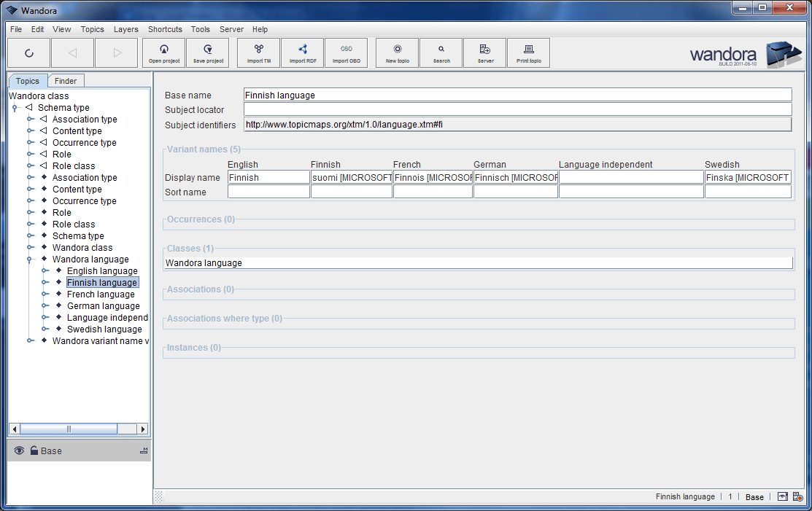This screenshot has width=812, height=511.
Task: Collapse the Wandora language tree node
Action: pyautogui.click(x=28, y=259)
